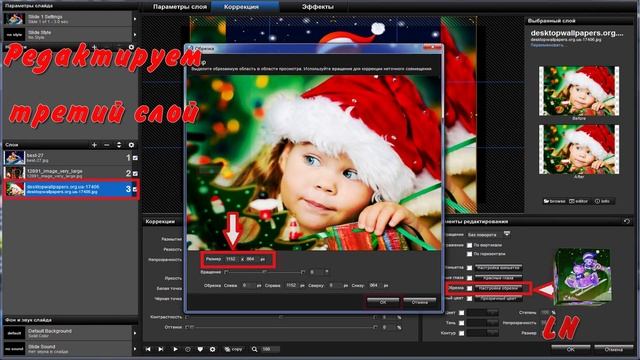Click the crop width field showing 1152
This screenshot has height=360, width=640.
[x=231, y=259]
